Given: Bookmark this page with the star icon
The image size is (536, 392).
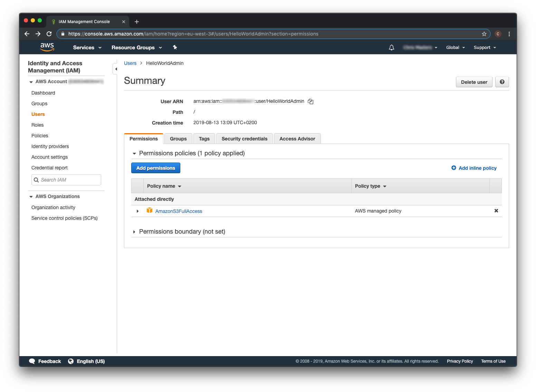Looking at the screenshot, I should point(484,34).
